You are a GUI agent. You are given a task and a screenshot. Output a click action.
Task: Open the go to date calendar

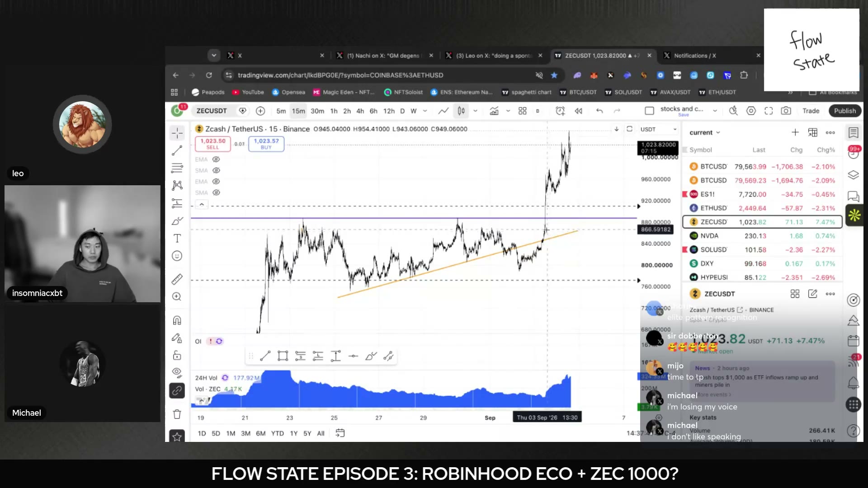point(340,433)
